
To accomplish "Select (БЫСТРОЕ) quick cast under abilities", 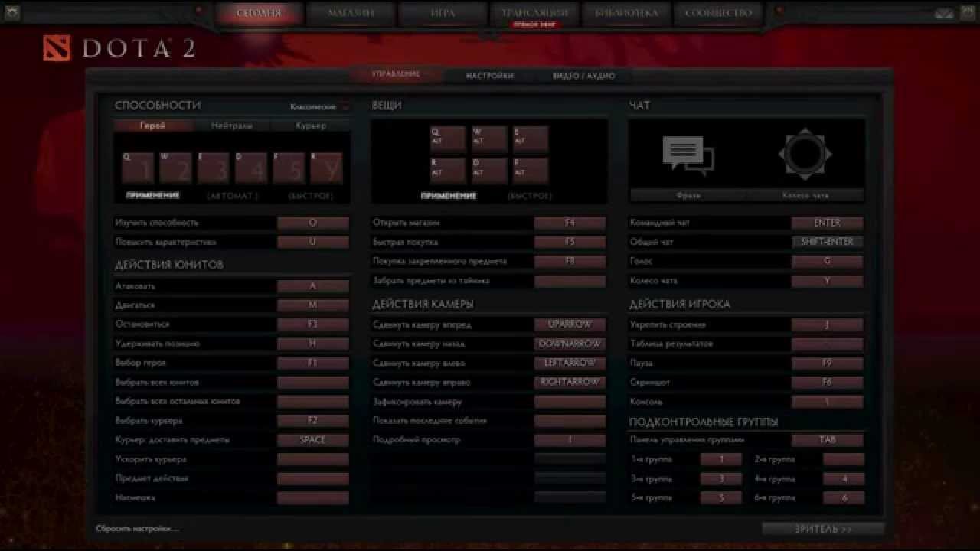I will pyautogui.click(x=311, y=196).
